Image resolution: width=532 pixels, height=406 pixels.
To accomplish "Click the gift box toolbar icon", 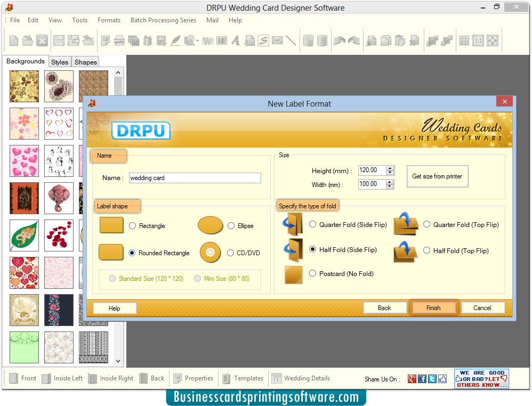I will pyautogui.click(x=148, y=41).
